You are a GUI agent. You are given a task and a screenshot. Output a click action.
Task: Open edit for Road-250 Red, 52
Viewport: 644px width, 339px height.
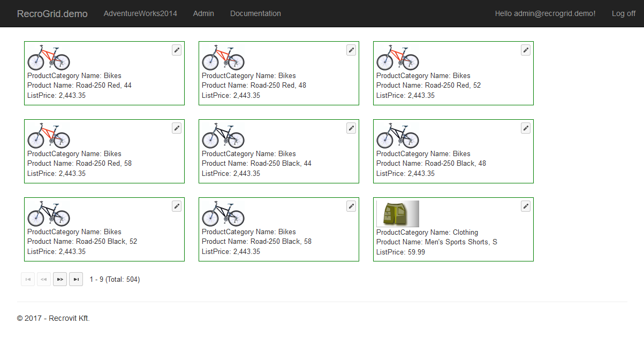[x=526, y=50]
